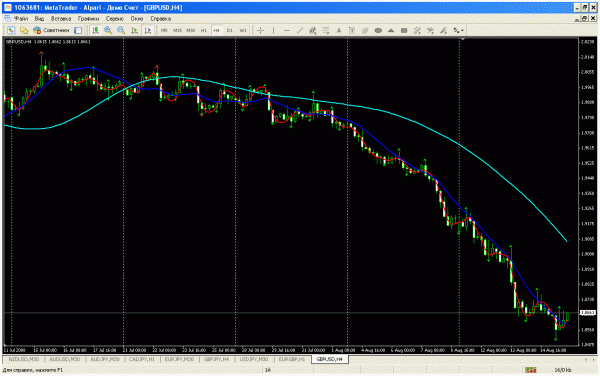The image size is (600, 376).
Task: Open the Файл menu
Action: click(21, 18)
